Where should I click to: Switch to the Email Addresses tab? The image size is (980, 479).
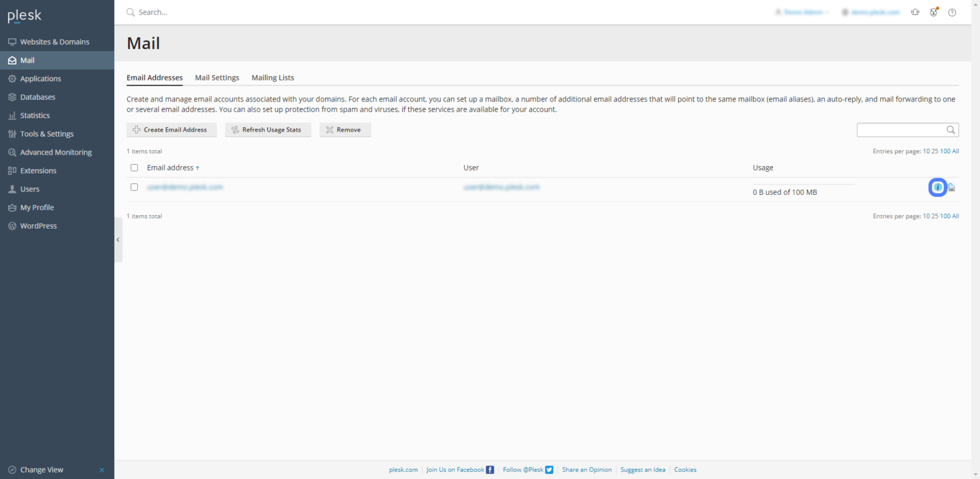[154, 78]
